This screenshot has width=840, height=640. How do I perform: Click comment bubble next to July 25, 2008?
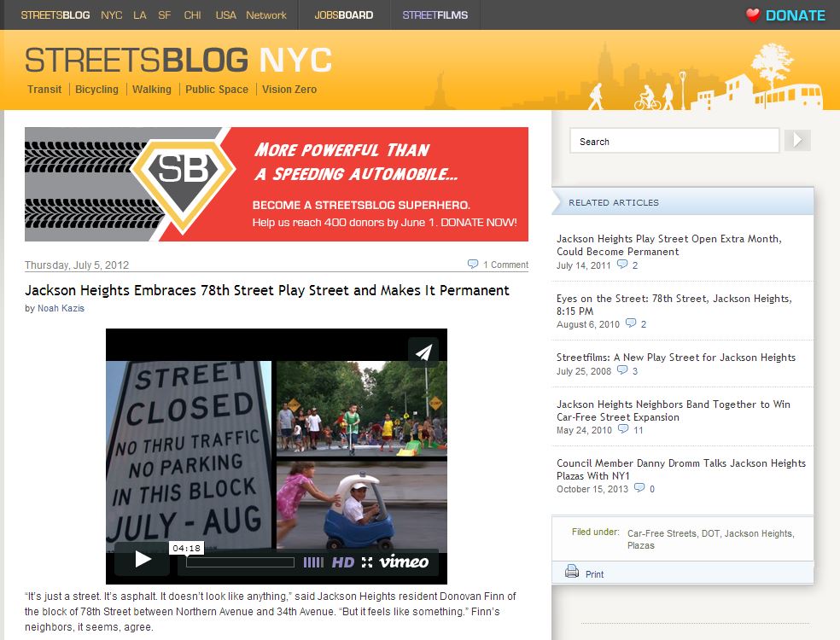(x=622, y=370)
